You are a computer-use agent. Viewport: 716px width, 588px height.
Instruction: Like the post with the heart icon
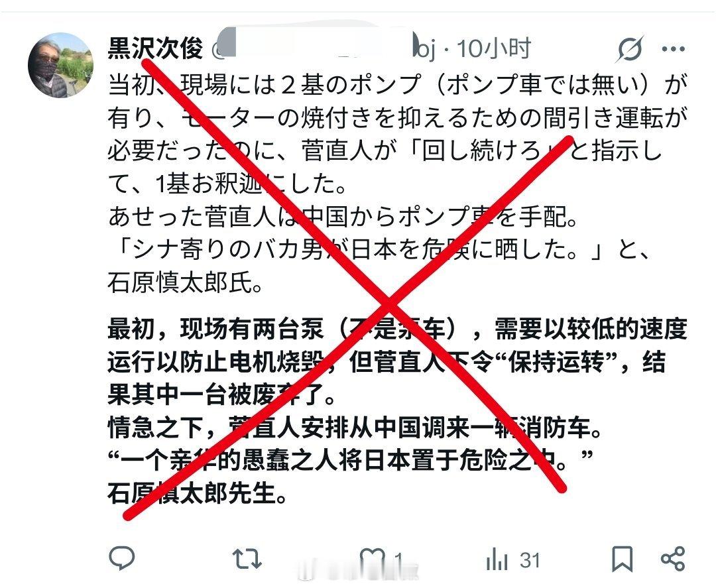[372, 558]
